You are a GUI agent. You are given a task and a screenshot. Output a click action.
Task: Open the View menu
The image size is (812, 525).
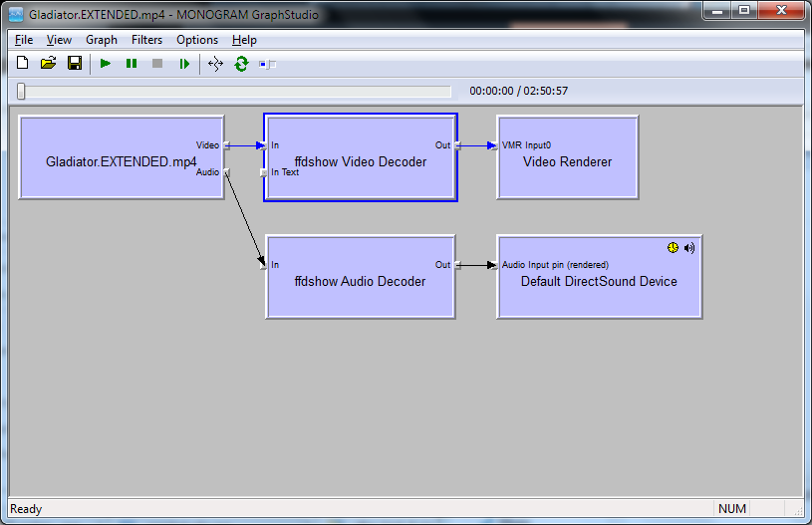click(x=59, y=40)
